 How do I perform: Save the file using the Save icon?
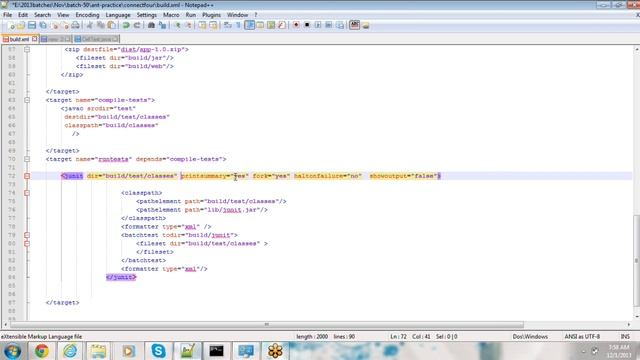click(32, 25)
